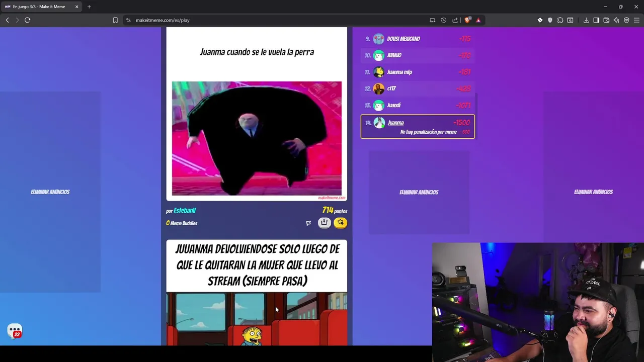Open the Brave Shields lion icon

tap(468, 20)
